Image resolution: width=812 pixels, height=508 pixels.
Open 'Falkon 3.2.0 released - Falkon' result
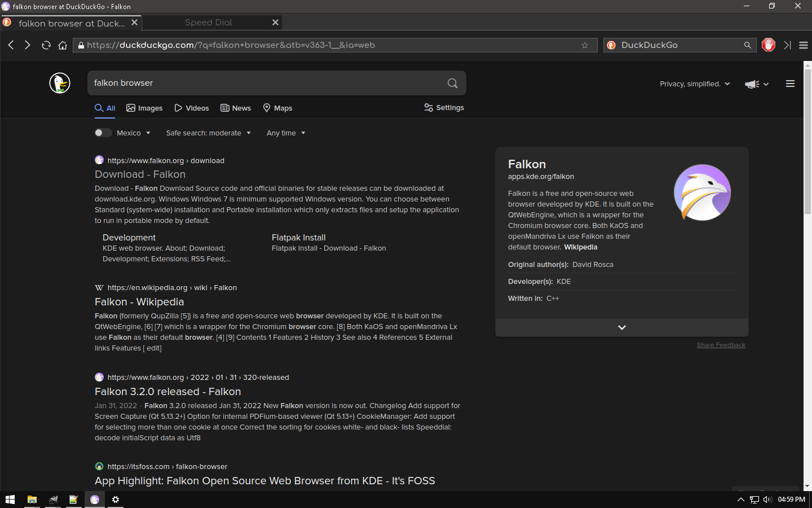tap(168, 392)
